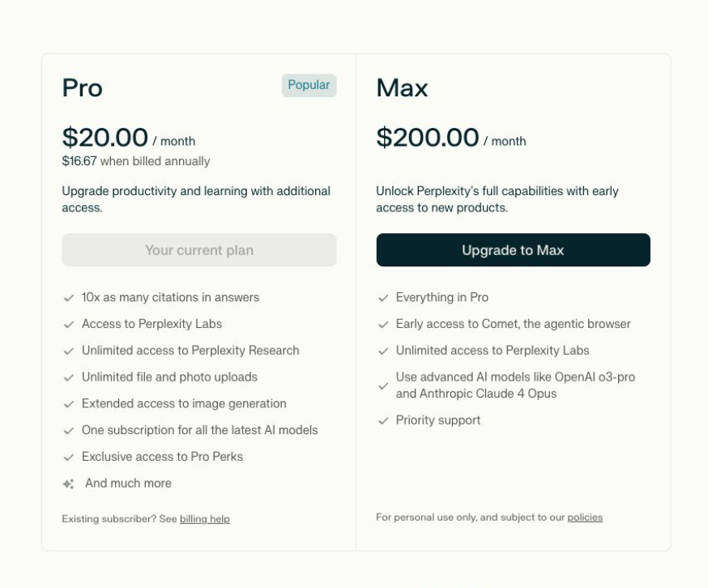Click checkmark beside Extended access to image generation
Screen dimensions: 708x588
click(69, 404)
